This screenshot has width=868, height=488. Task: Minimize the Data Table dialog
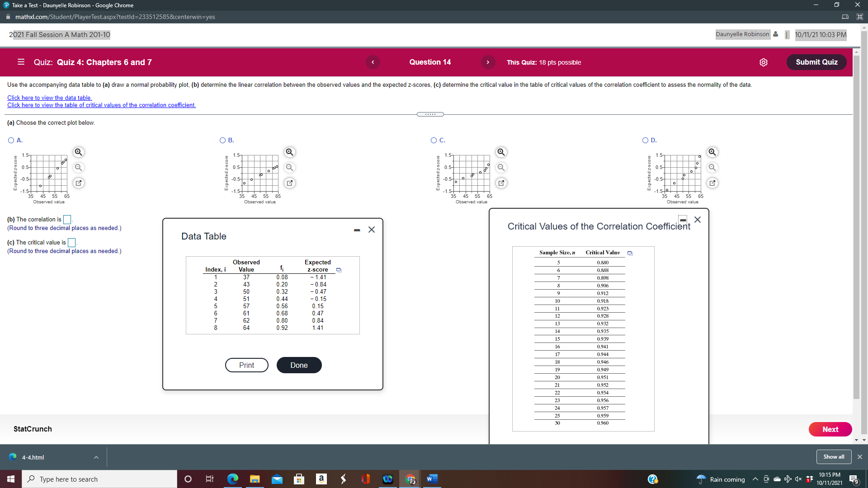tap(357, 230)
